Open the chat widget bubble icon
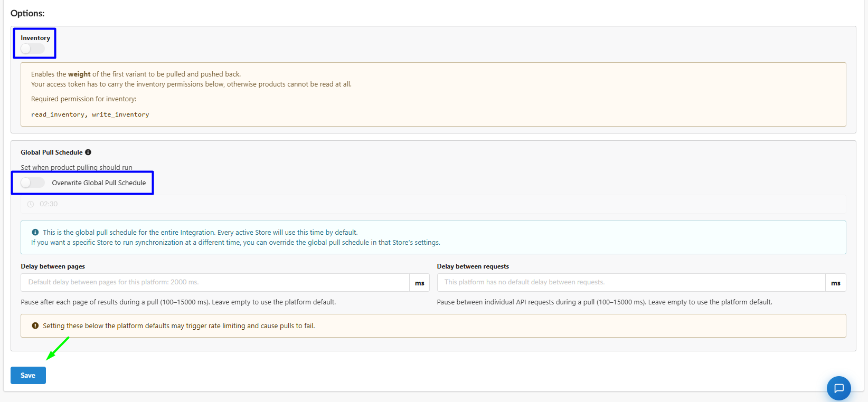Viewport: 868px width, 402px height. (x=839, y=388)
